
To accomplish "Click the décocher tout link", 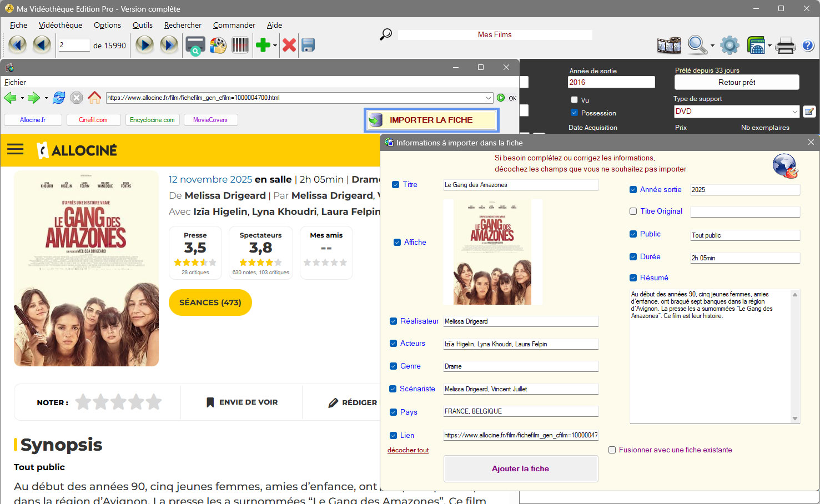I will pos(408,450).
